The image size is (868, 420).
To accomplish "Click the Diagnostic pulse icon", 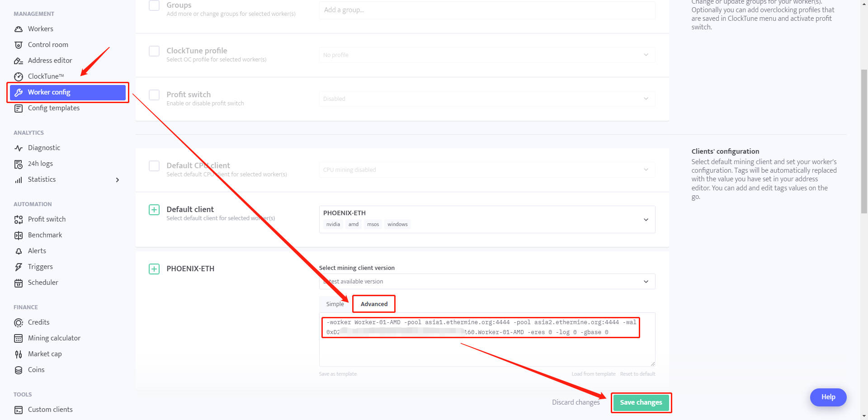I will pyautogui.click(x=19, y=148).
